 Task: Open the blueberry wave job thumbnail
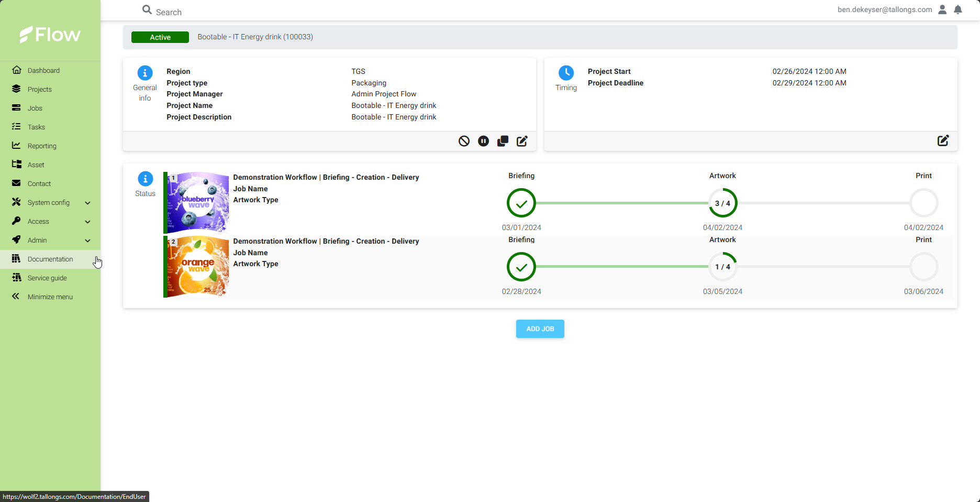tap(197, 202)
